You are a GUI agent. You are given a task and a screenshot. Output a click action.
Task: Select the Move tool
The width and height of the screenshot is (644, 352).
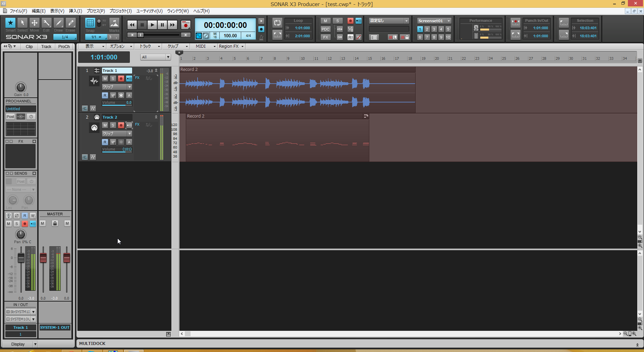(x=34, y=23)
